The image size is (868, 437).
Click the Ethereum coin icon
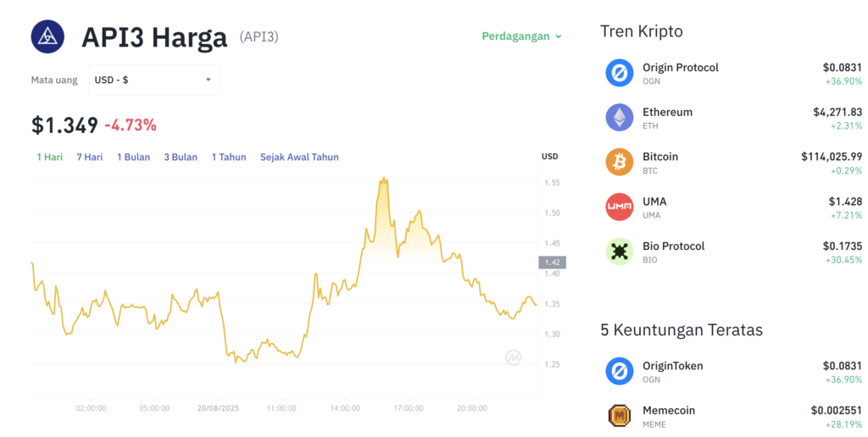tap(619, 118)
